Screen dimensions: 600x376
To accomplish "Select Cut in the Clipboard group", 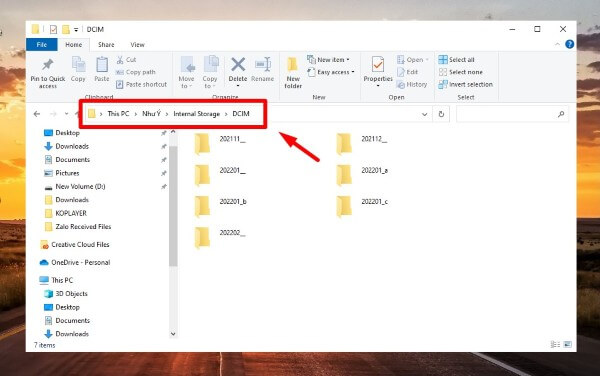I will coord(126,60).
